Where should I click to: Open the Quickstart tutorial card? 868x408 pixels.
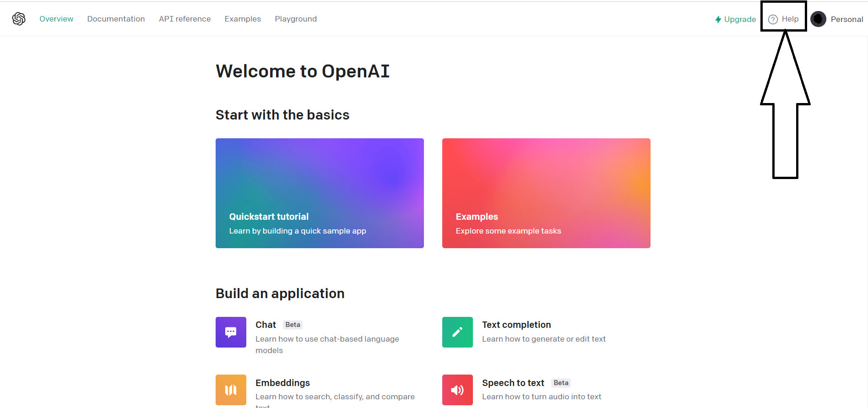pos(320,193)
